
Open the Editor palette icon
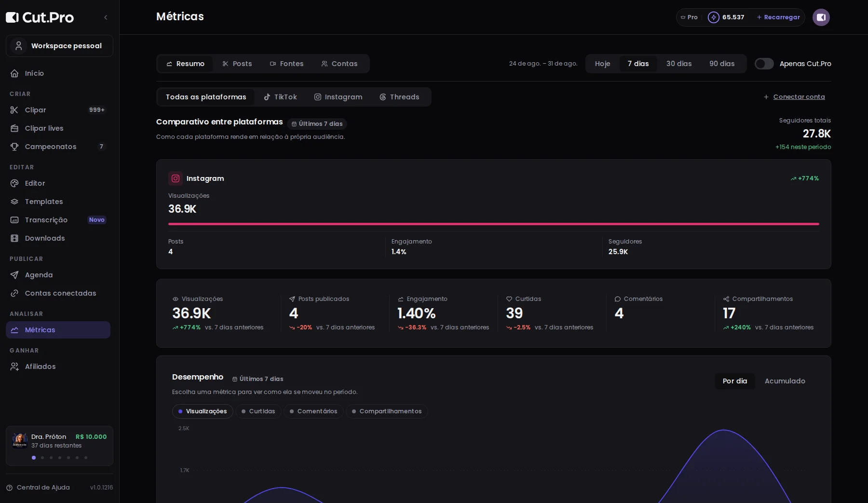pos(14,183)
